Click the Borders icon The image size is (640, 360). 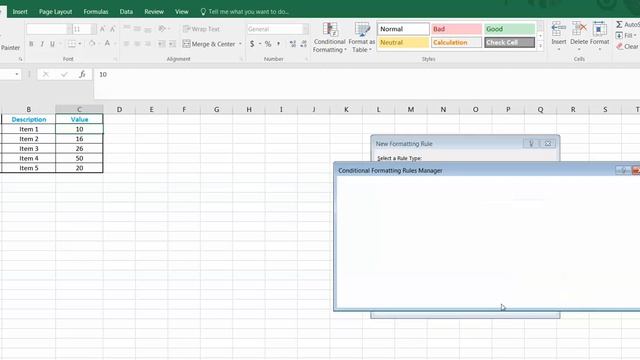pos(72,44)
